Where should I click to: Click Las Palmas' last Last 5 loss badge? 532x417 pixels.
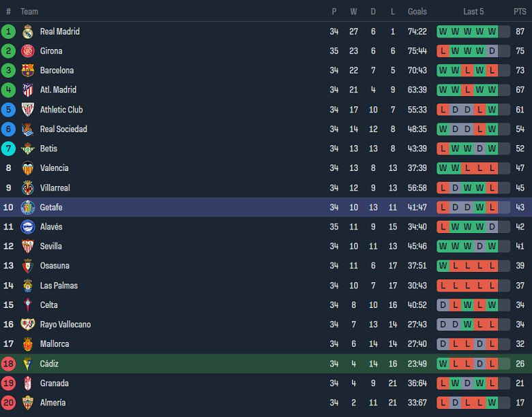pos(492,285)
